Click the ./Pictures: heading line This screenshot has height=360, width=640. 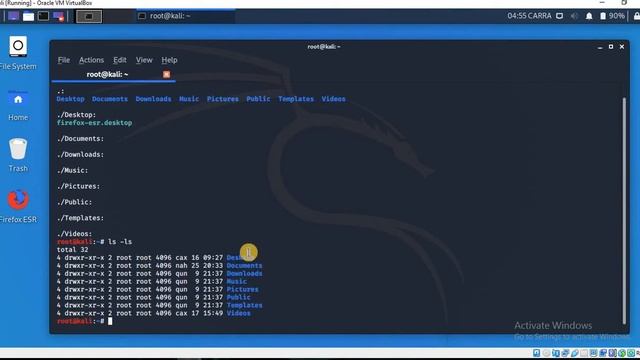tap(78, 187)
